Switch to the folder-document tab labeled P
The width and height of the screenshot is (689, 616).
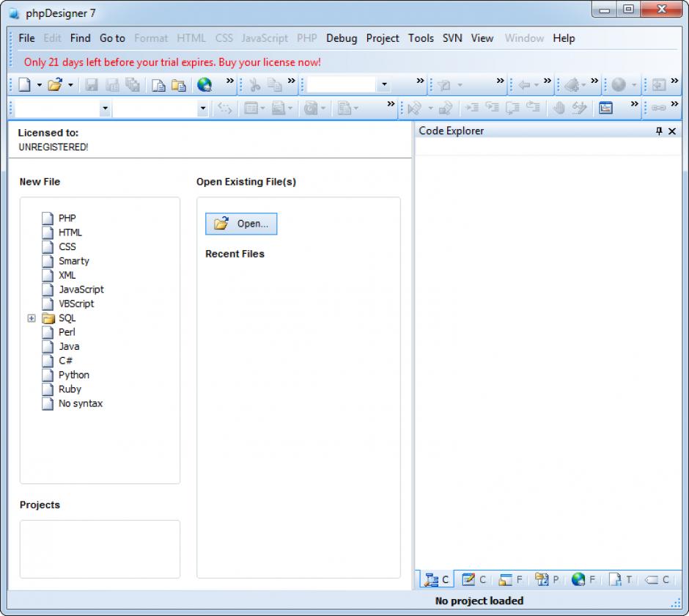(x=547, y=579)
